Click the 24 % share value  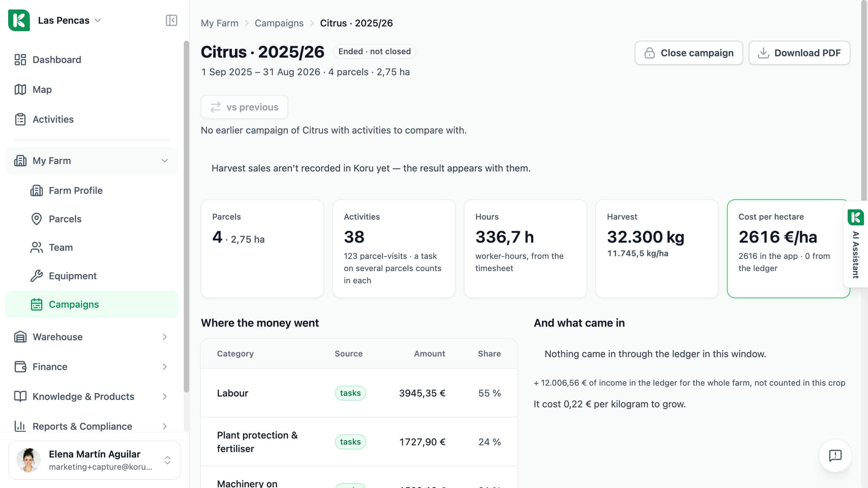tap(490, 442)
